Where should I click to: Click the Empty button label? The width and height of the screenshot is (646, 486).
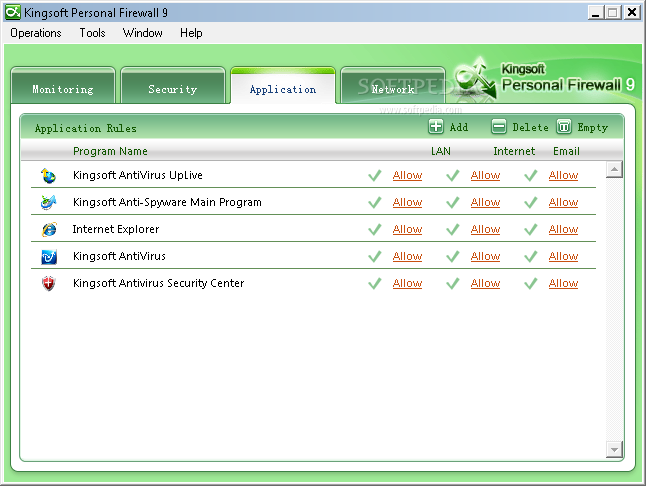click(592, 128)
